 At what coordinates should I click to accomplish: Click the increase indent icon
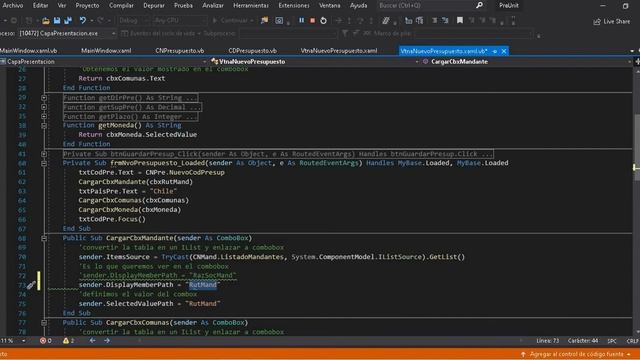tap(445, 20)
